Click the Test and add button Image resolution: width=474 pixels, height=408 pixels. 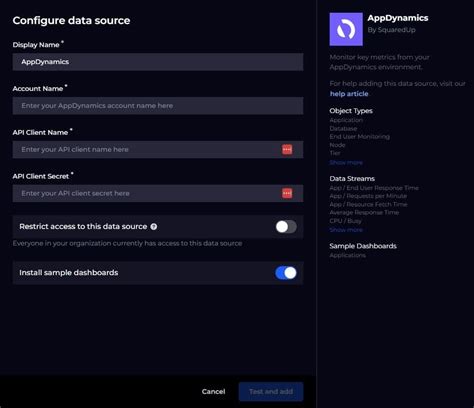(x=271, y=391)
